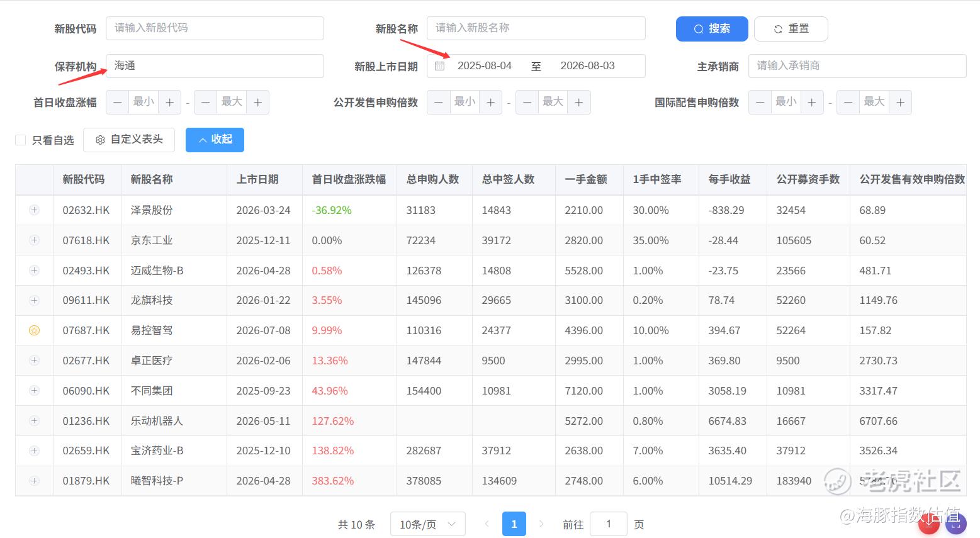The image size is (980, 538).
Task: Click the go-to page number box
Action: 609,524
